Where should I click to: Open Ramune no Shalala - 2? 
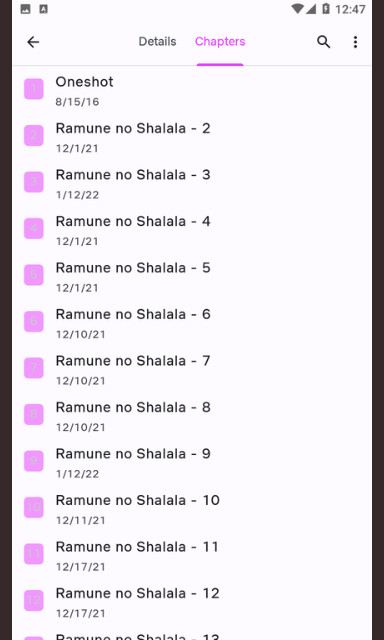(192, 136)
